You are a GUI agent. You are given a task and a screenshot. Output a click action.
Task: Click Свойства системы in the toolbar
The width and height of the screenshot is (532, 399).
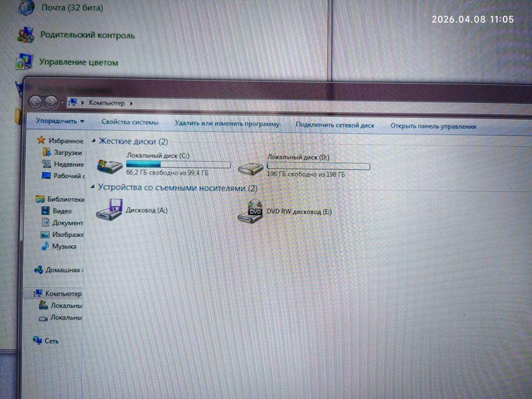pos(130,122)
